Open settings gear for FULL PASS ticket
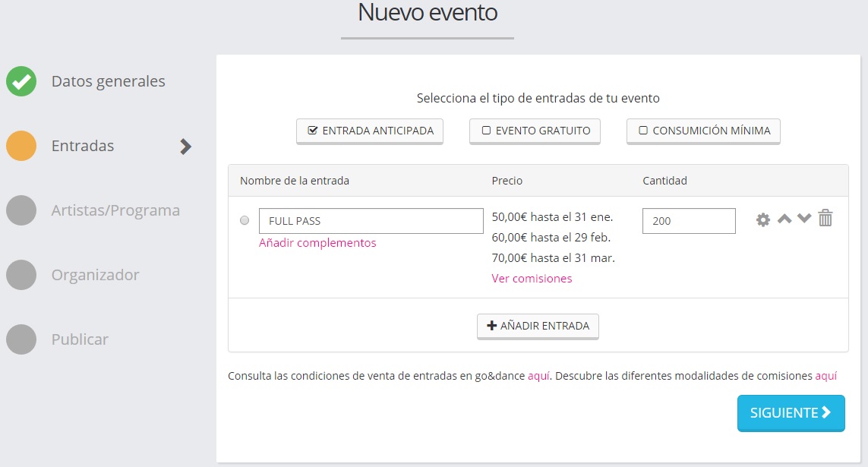The height and width of the screenshot is (467, 868). (x=763, y=219)
